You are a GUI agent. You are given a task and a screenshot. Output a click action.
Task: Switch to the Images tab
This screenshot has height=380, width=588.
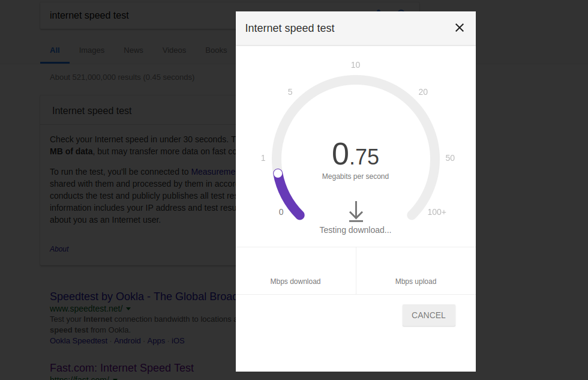(91, 50)
